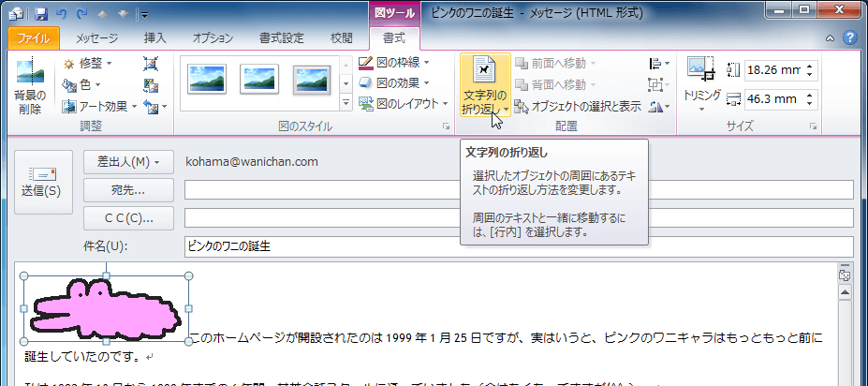Screen dimensions: 868x386
Task: Open the Rotate objects dropdown icon
Action: coord(659,106)
